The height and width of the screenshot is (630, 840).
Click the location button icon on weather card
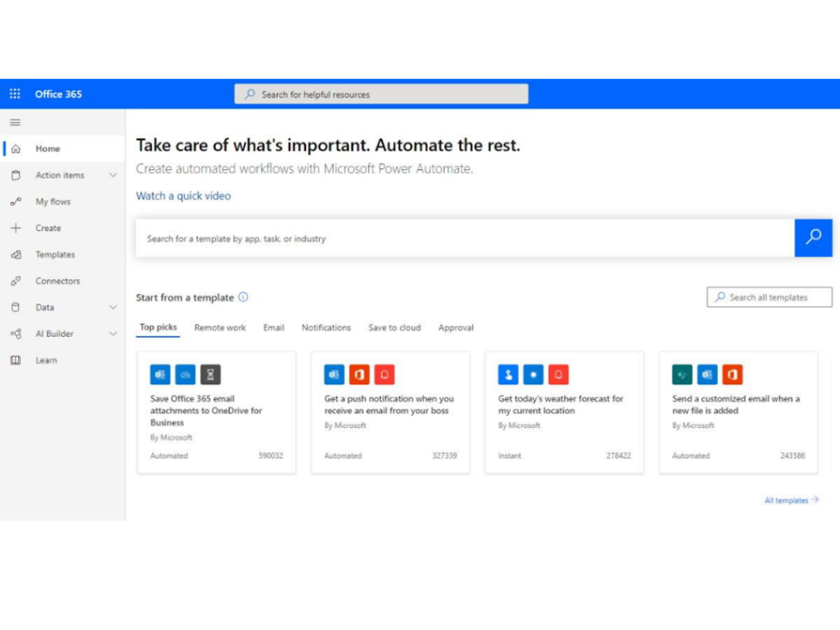tap(508, 375)
